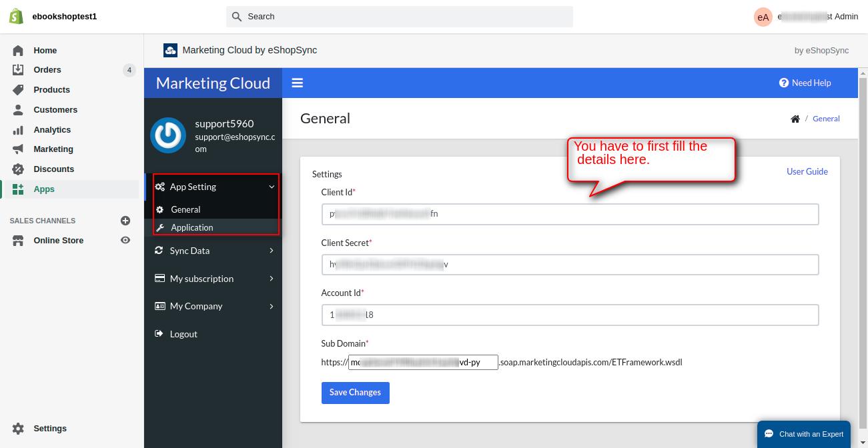The width and height of the screenshot is (868, 448).
Task: Click the support5960 profile avatar
Action: tap(168, 135)
